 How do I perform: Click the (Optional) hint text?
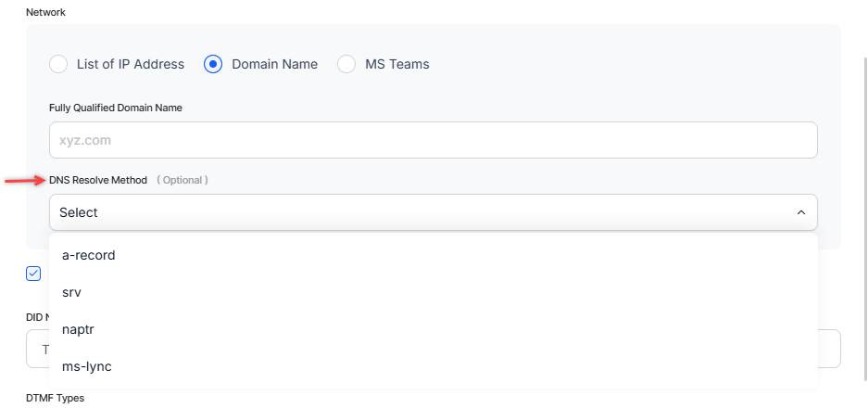[182, 180]
